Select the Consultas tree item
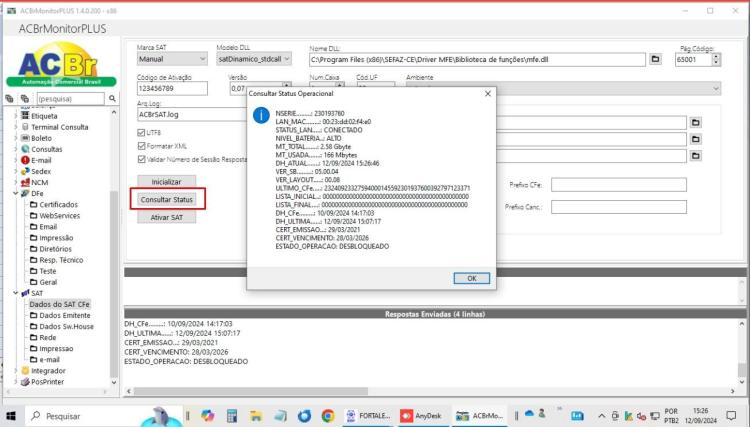The image size is (750, 427). (x=46, y=149)
